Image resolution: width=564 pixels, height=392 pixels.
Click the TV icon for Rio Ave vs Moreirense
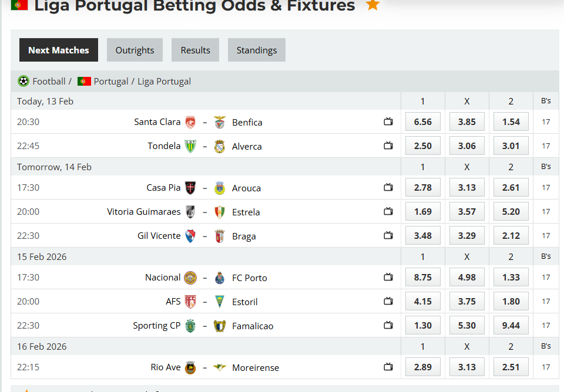[x=388, y=367]
